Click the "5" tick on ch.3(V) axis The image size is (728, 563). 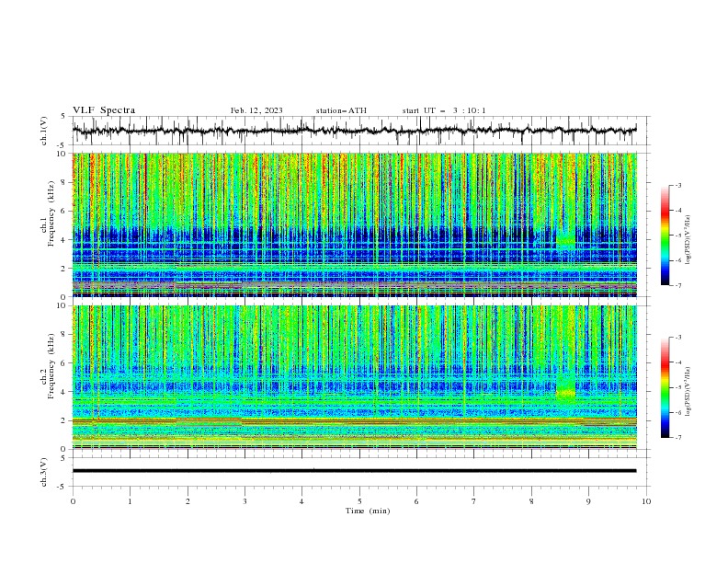tap(63, 458)
